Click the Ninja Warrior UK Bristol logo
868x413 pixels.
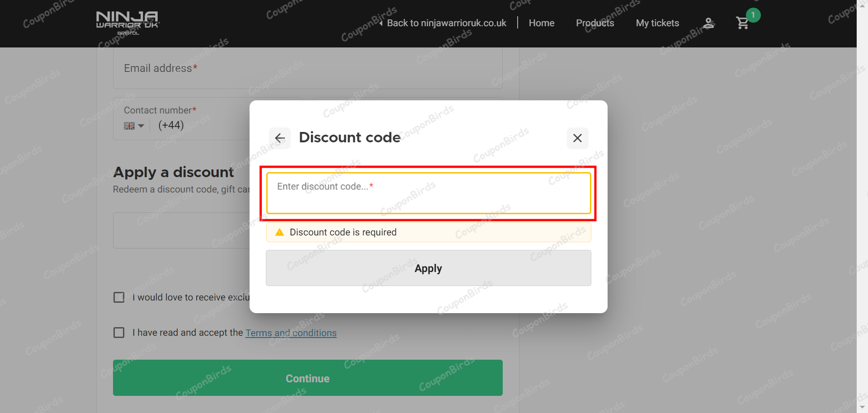tap(127, 23)
